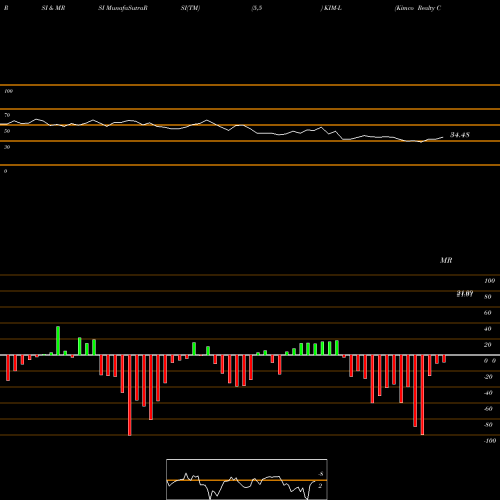The height and width of the screenshot is (500, 500).
Task: Click the RSI value label 34.48
Action: (460, 135)
